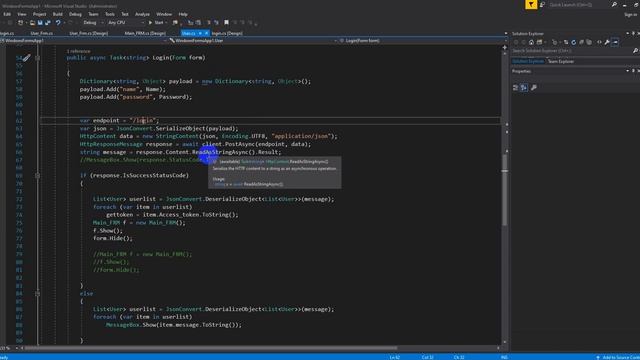
Task: Collapse the Login method at line 54
Action: pyautogui.click(x=38, y=58)
